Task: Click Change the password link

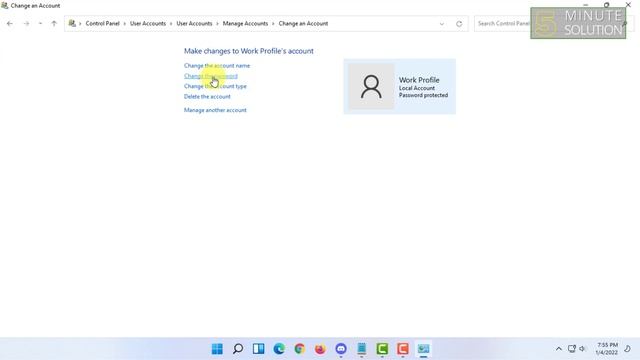Action: 211,76
